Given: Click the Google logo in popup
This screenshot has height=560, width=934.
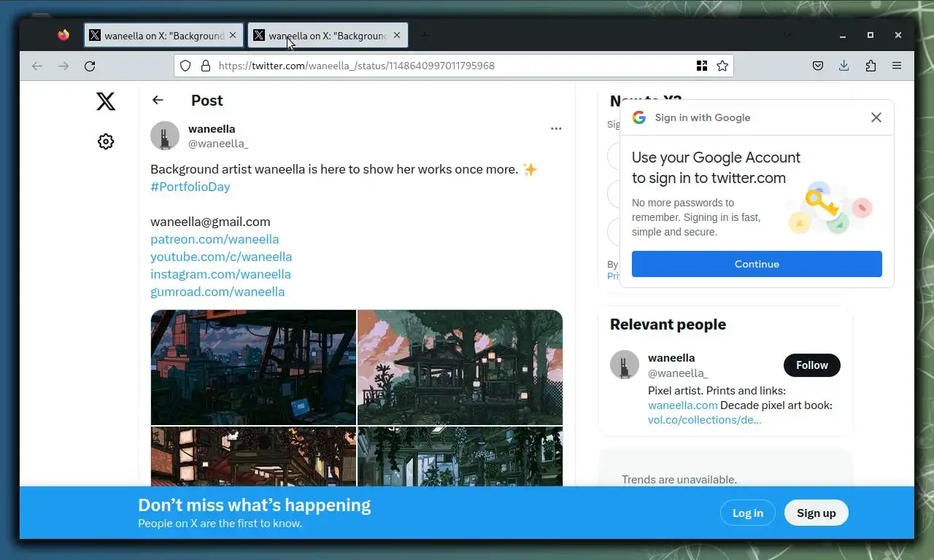Looking at the screenshot, I should 639,117.
